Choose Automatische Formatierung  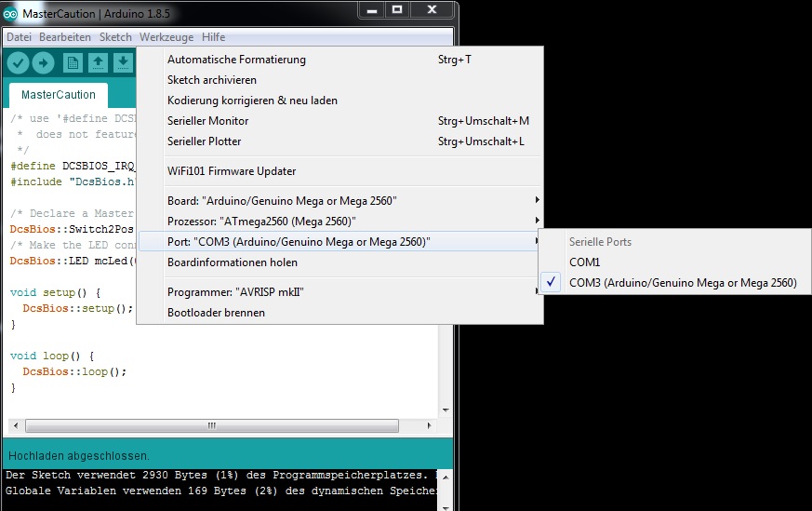pyautogui.click(x=339, y=60)
